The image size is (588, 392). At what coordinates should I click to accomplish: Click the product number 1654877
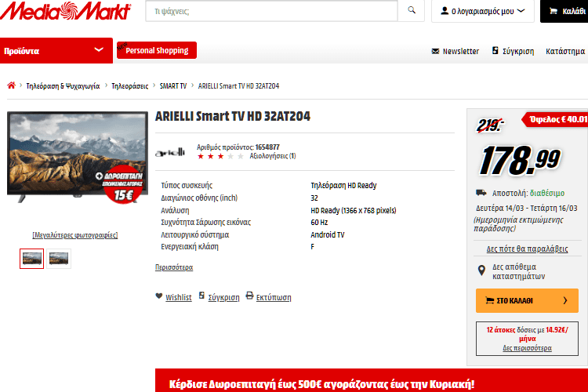pos(267,147)
